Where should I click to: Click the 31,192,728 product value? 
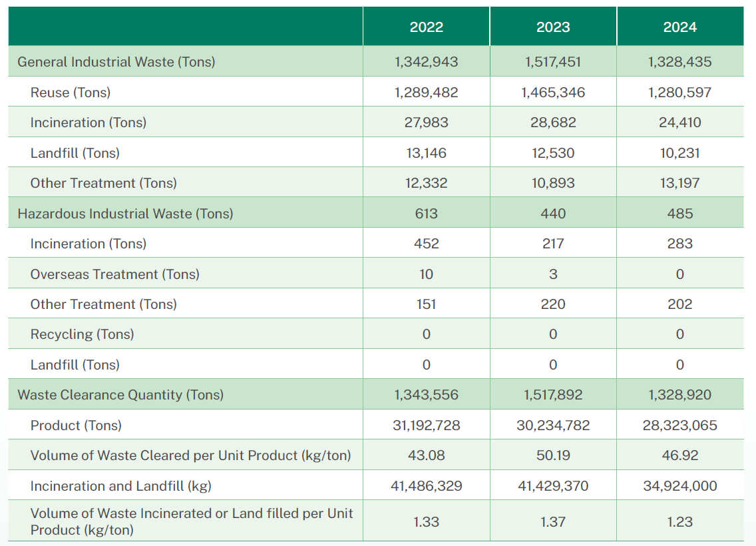point(426,425)
